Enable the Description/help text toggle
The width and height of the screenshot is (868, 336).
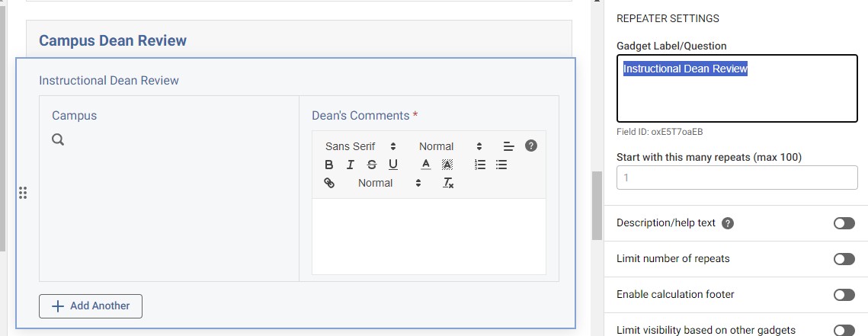pos(844,223)
